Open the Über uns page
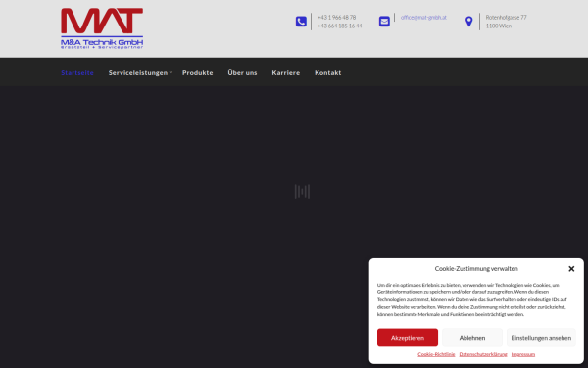The image size is (588, 368). 242,72
